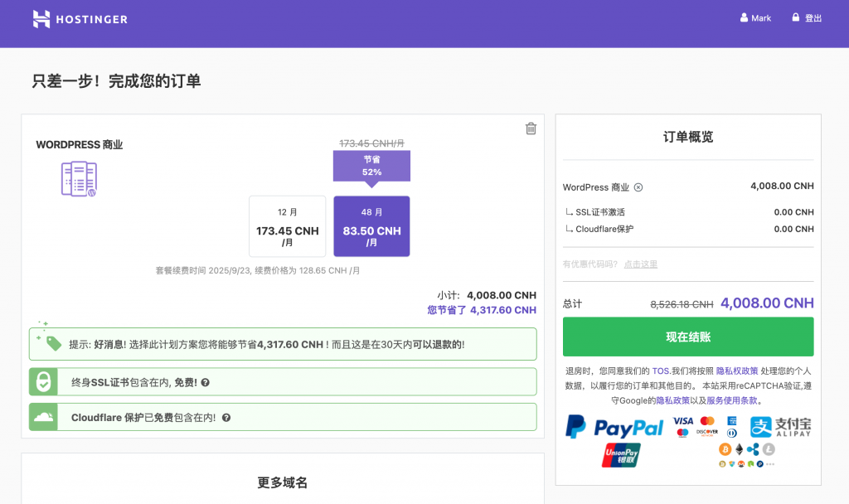Click 点击这里 to enter coupon code
Image resolution: width=849 pixels, height=504 pixels.
(x=640, y=264)
